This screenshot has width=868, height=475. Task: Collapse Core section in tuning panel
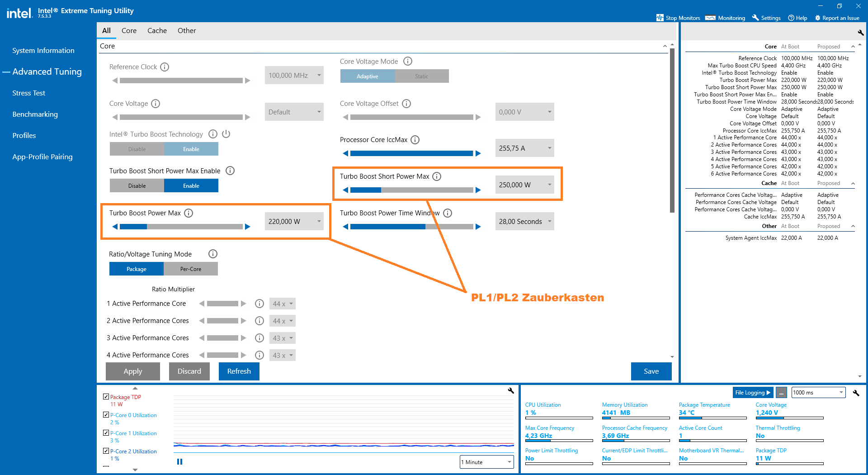pyautogui.click(x=665, y=46)
